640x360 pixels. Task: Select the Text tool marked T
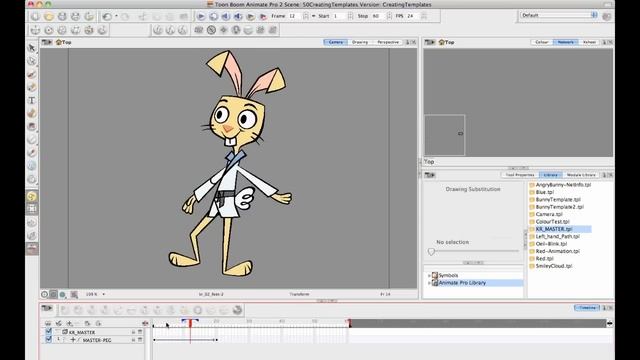(x=32, y=100)
